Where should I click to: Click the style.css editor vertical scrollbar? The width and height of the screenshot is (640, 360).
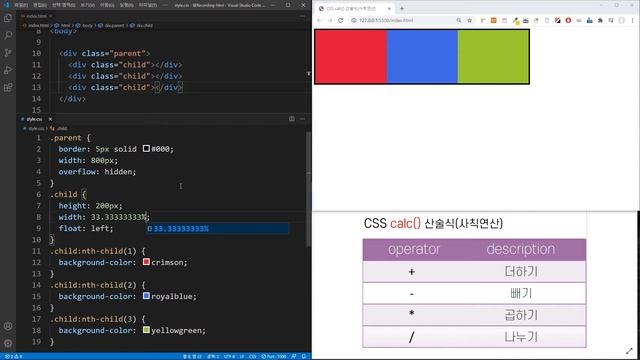[309, 189]
